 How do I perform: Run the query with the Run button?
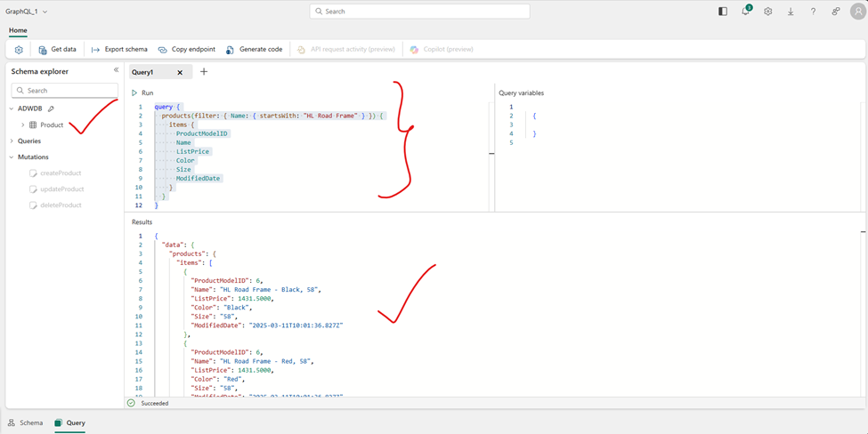(142, 92)
